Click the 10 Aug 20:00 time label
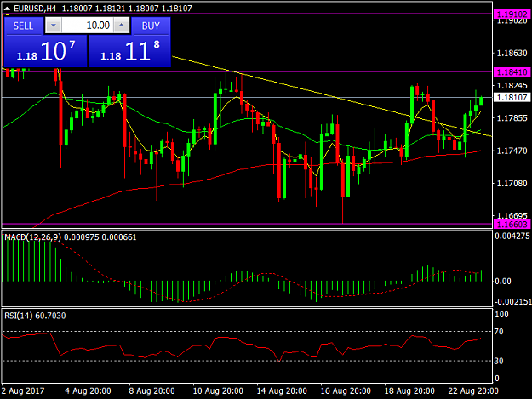The height and width of the screenshot is (399, 532). click(218, 390)
